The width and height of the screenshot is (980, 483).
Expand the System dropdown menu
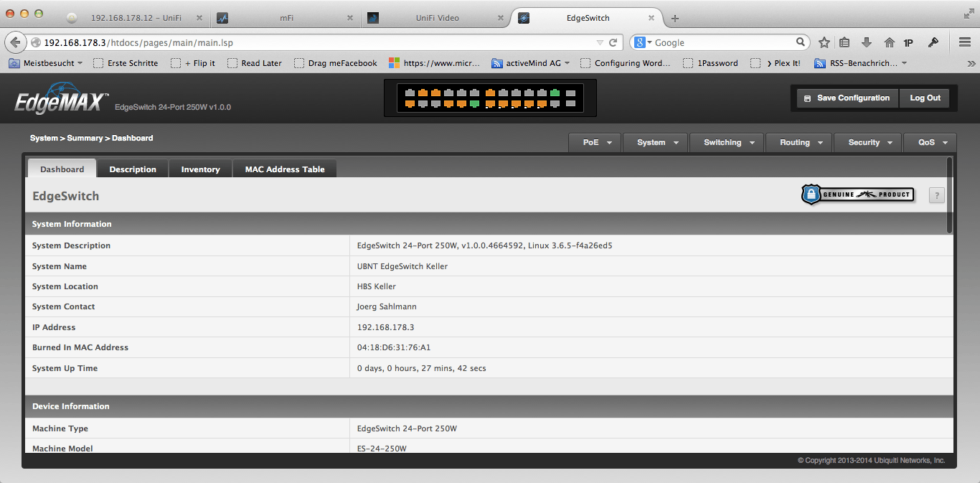click(x=656, y=142)
